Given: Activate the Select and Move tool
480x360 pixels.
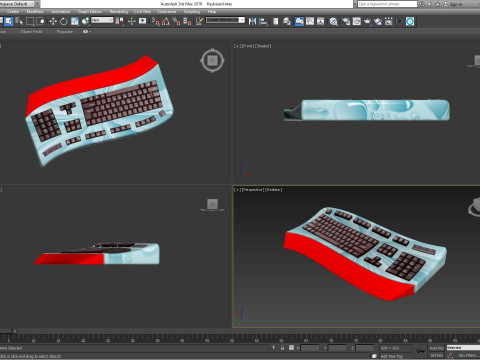Looking at the screenshot, I should [53, 21].
